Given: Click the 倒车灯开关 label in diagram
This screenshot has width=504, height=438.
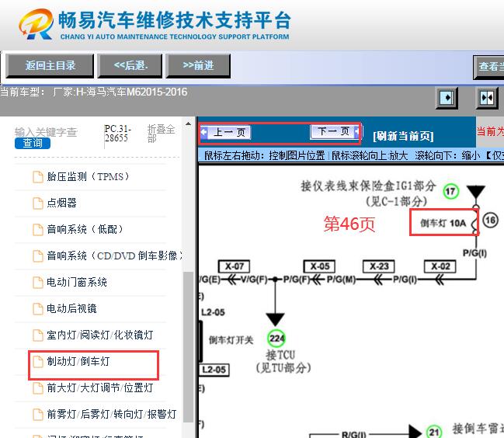Looking at the screenshot, I should coord(231,340).
